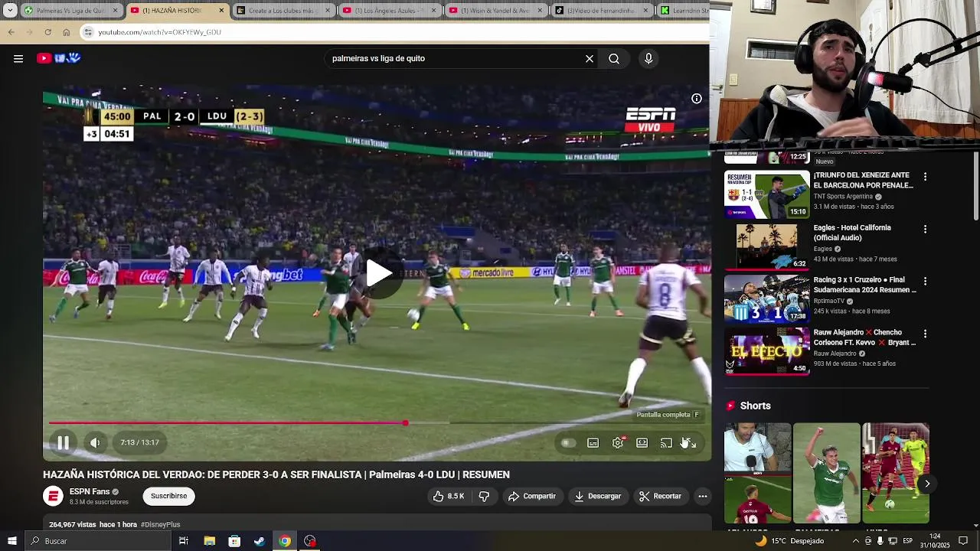980x551 pixels.
Task: Click the magnifier search button
Action: click(x=614, y=58)
